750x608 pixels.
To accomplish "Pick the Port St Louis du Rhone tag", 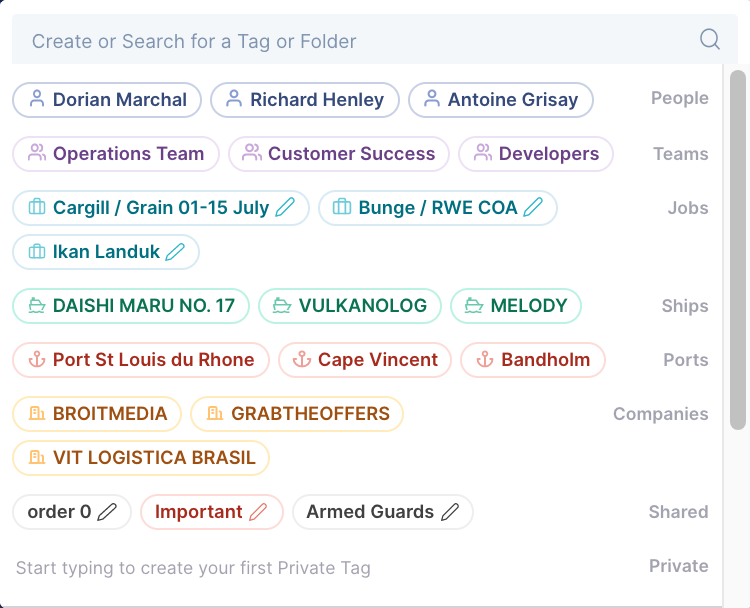I will click(x=141, y=360).
